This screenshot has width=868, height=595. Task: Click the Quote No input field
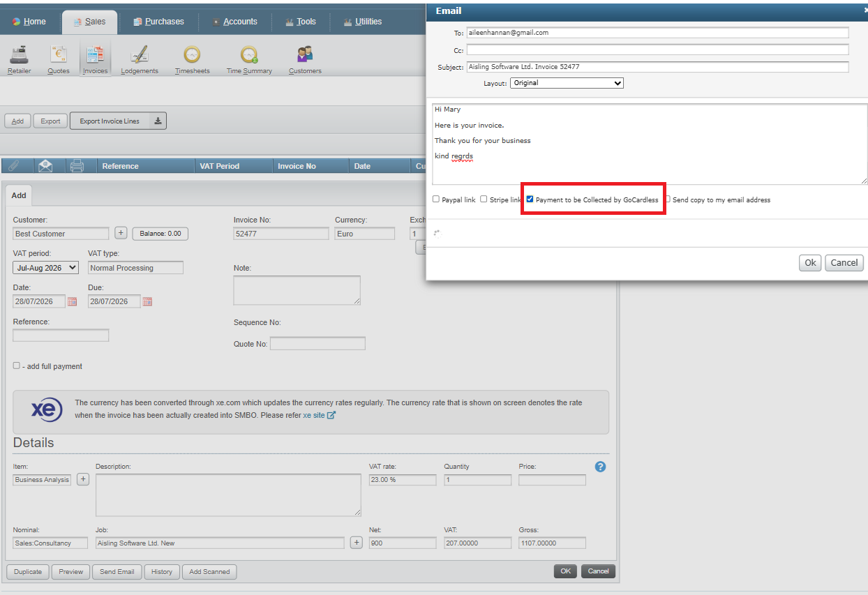coord(317,343)
